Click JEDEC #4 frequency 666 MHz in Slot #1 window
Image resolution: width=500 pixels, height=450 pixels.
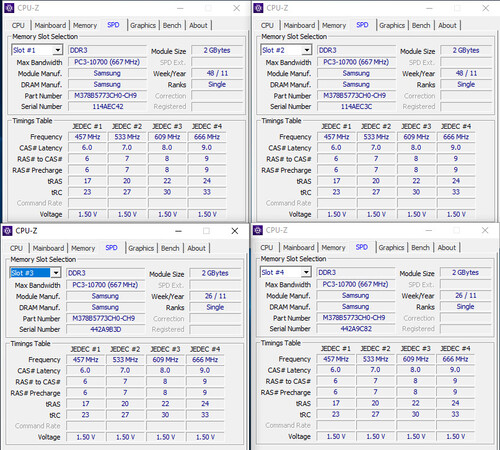[207, 137]
